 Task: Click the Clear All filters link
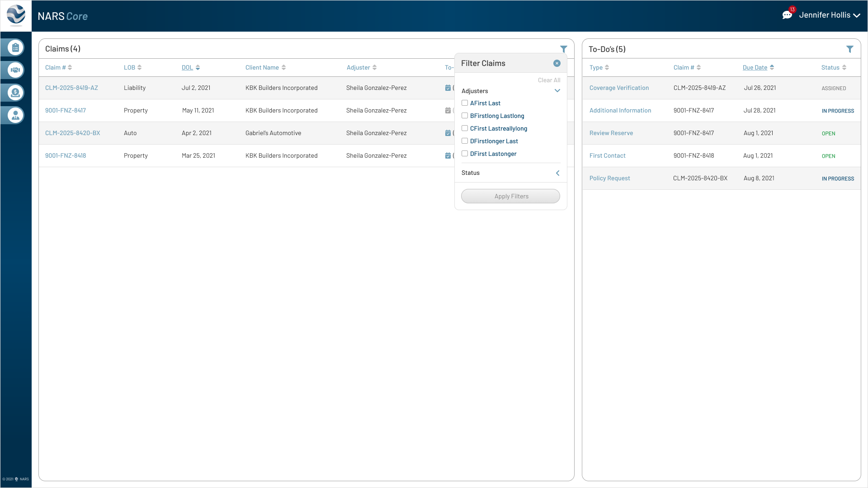tap(549, 80)
